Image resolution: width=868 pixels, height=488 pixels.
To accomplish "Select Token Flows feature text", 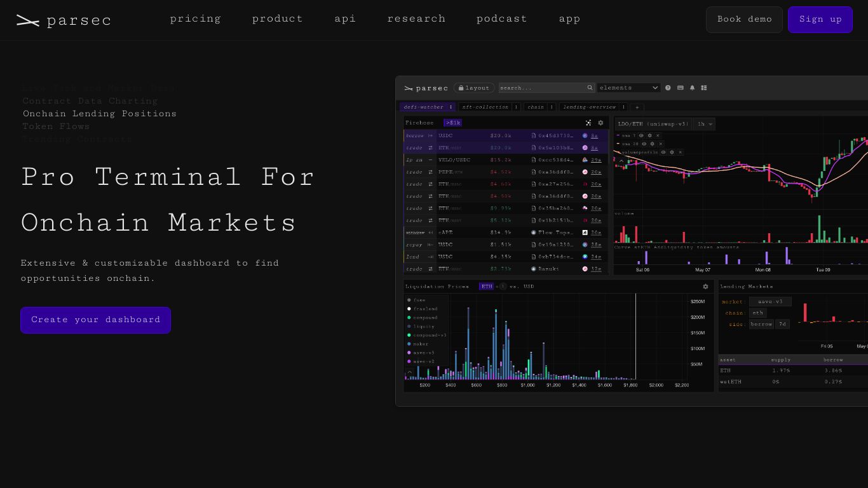I will 56,126.
